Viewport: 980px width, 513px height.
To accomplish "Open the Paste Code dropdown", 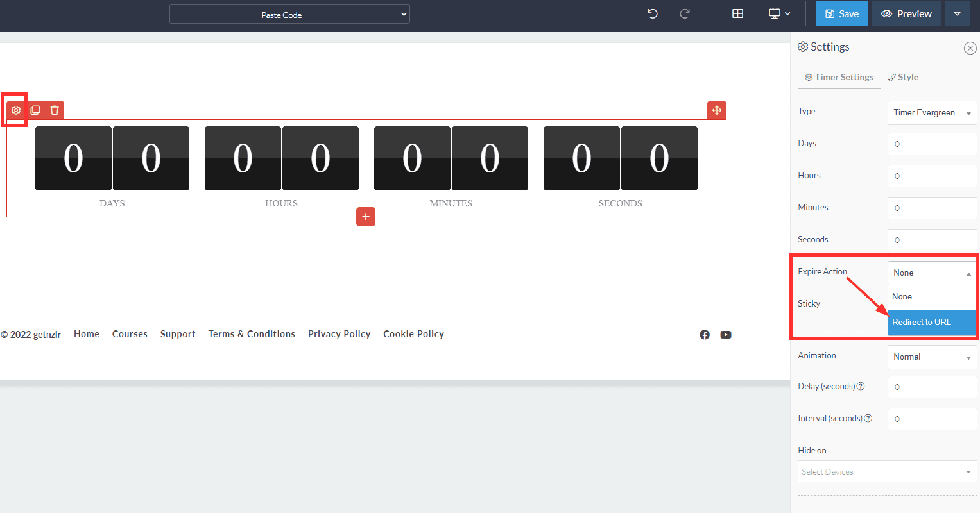I will pyautogui.click(x=289, y=13).
